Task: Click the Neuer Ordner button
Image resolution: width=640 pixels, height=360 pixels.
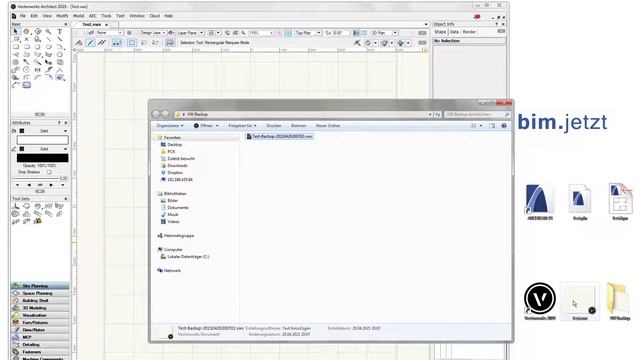Action: click(328, 126)
